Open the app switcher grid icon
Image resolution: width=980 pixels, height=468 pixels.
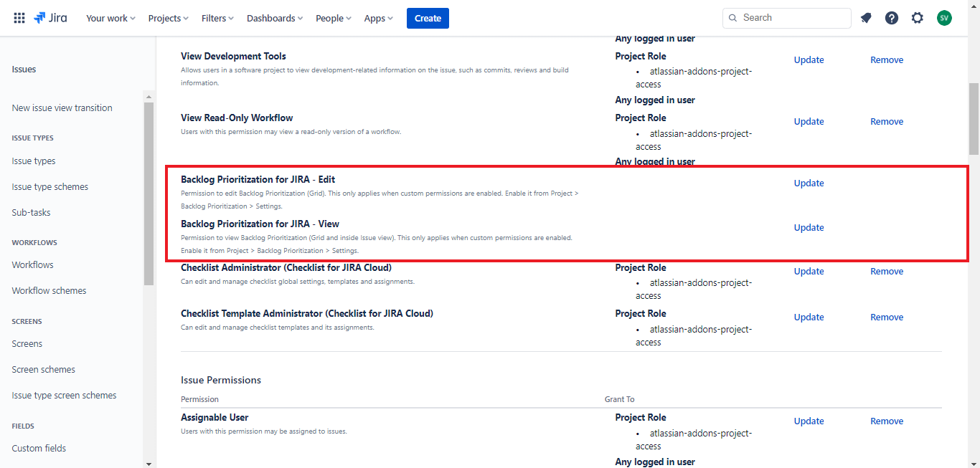pos(19,18)
